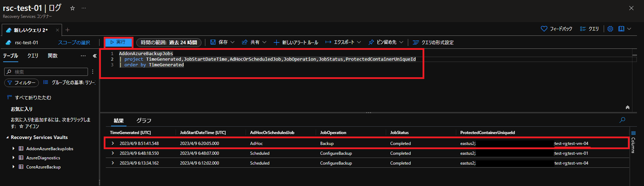Viewport: 644px width, 186px height.
Task: Click inside the query editor line 1
Action: click(146, 53)
